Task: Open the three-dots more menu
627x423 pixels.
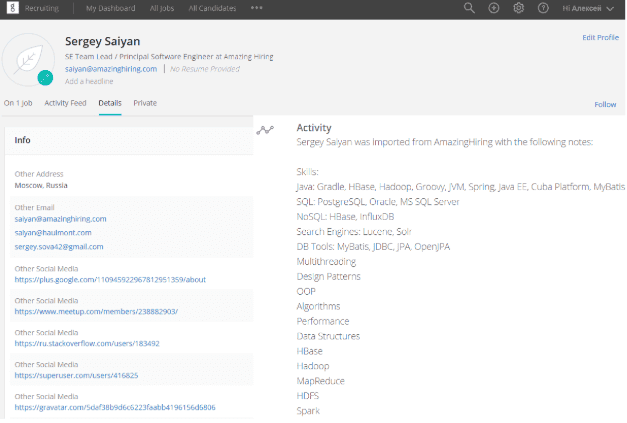Action: pyautogui.click(x=257, y=8)
